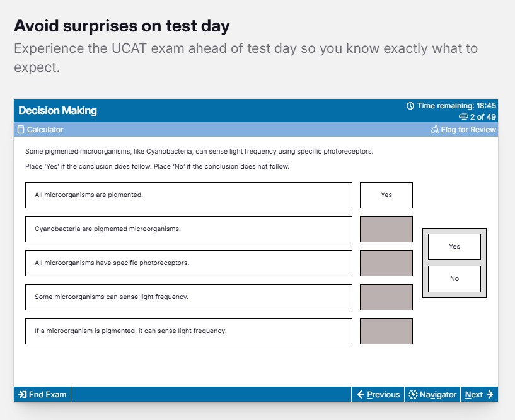The width and height of the screenshot is (515, 420).
Task: Click the question counter icon
Action: [463, 117]
